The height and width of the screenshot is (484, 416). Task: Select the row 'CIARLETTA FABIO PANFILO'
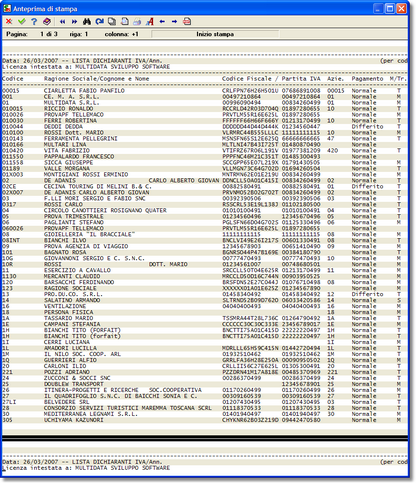[205, 91]
